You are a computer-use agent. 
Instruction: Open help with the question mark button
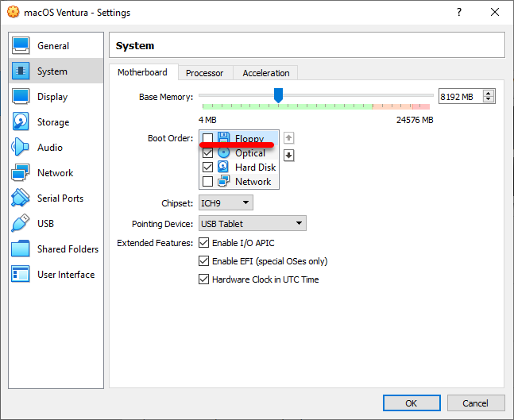459,12
